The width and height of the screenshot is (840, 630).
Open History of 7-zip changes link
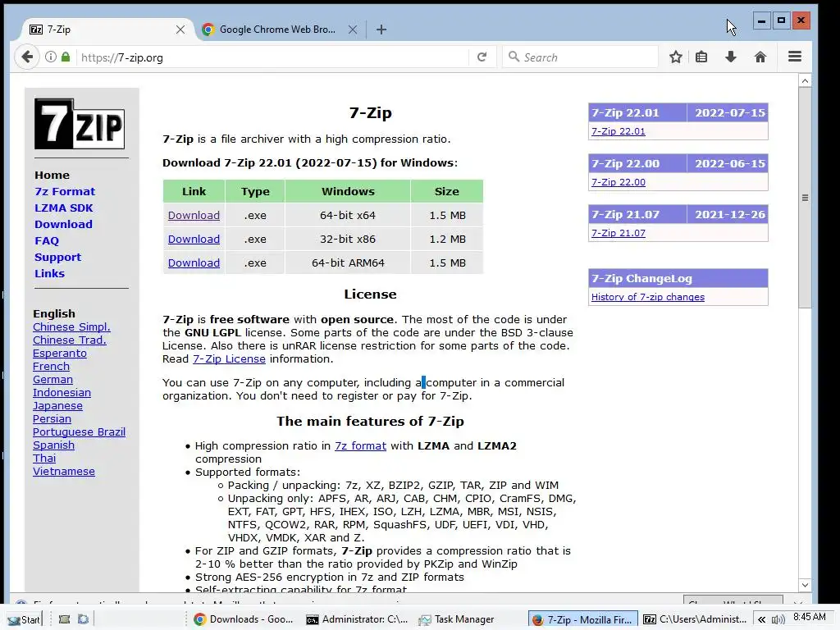[648, 297]
